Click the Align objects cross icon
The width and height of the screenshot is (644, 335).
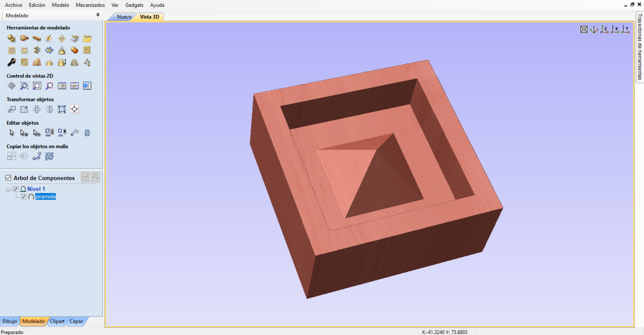(x=37, y=109)
